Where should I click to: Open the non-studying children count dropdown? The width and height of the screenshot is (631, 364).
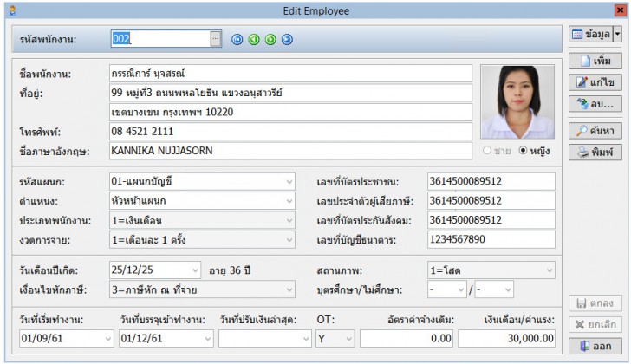508,289
